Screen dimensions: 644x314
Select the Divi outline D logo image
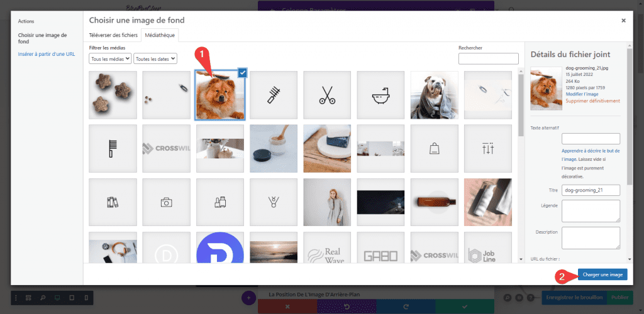coord(166,247)
